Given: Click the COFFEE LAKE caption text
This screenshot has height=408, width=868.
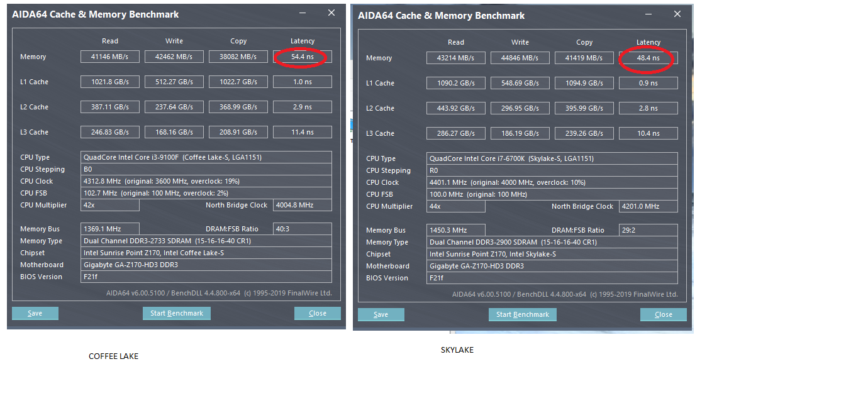Looking at the screenshot, I should click(x=113, y=356).
